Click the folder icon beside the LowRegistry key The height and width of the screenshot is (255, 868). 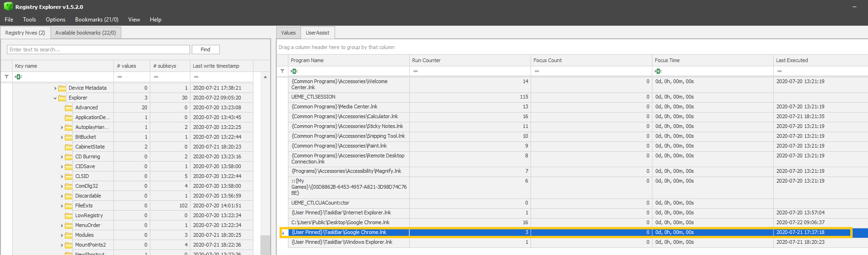tap(69, 215)
